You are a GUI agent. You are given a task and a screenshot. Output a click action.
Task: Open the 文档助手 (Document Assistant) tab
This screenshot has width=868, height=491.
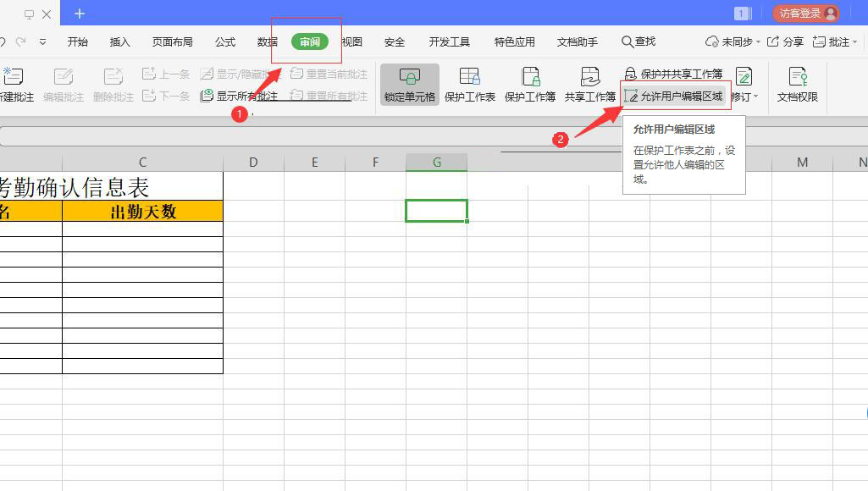pyautogui.click(x=578, y=42)
